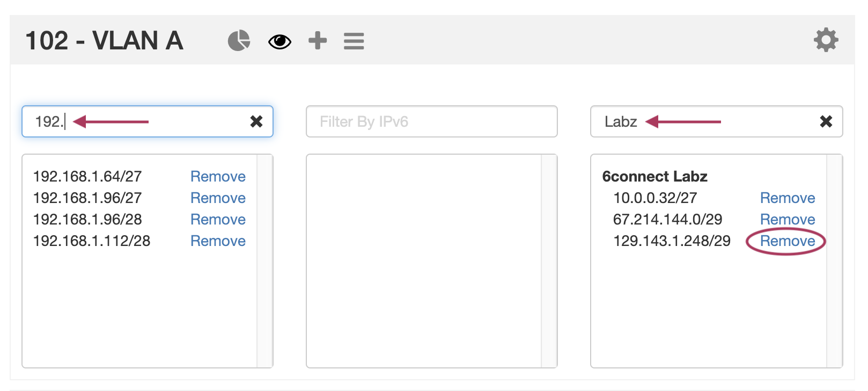Remove block 67.214.144.0/29
Screen dimensions: 868x391
[787, 220]
